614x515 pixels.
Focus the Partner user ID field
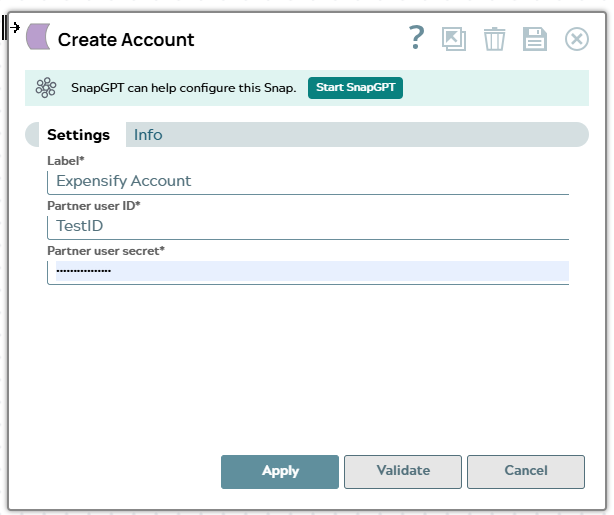point(308,226)
